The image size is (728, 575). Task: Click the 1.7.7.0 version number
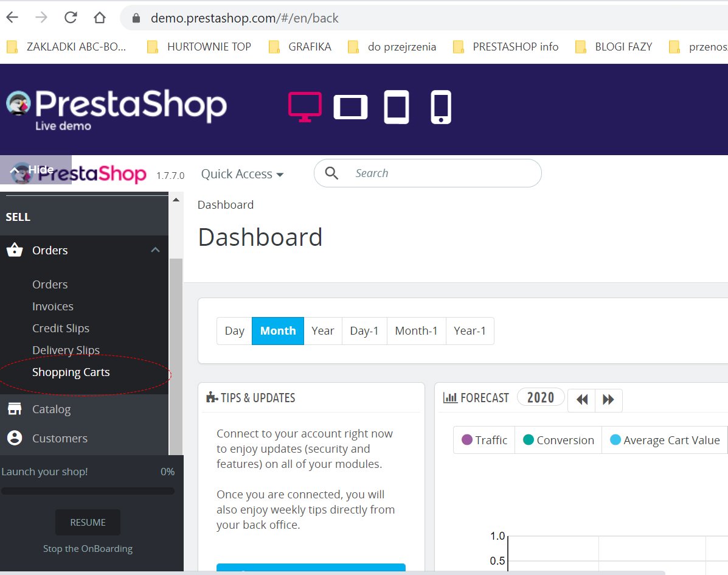coord(170,176)
